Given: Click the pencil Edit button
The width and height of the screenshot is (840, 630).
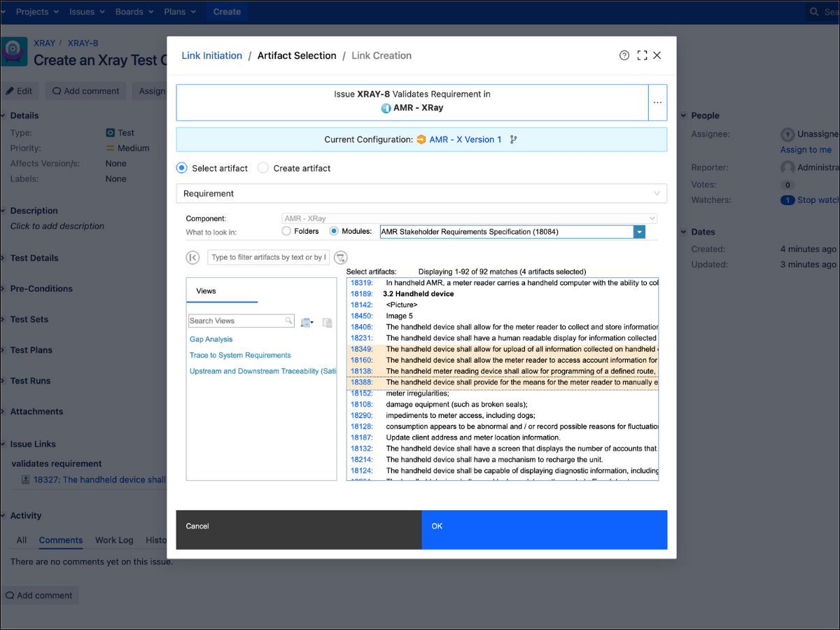Looking at the screenshot, I should point(20,91).
